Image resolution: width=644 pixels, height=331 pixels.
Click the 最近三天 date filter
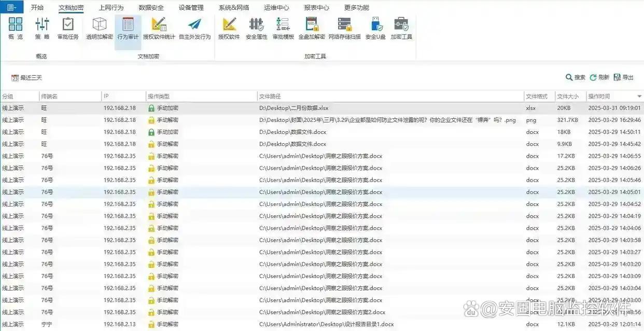(x=27, y=78)
